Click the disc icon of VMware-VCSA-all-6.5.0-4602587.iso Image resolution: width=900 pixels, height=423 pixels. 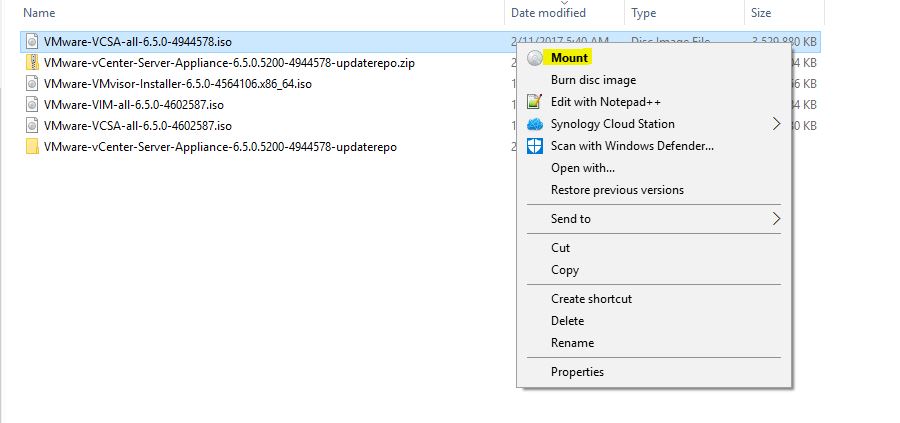point(33,126)
